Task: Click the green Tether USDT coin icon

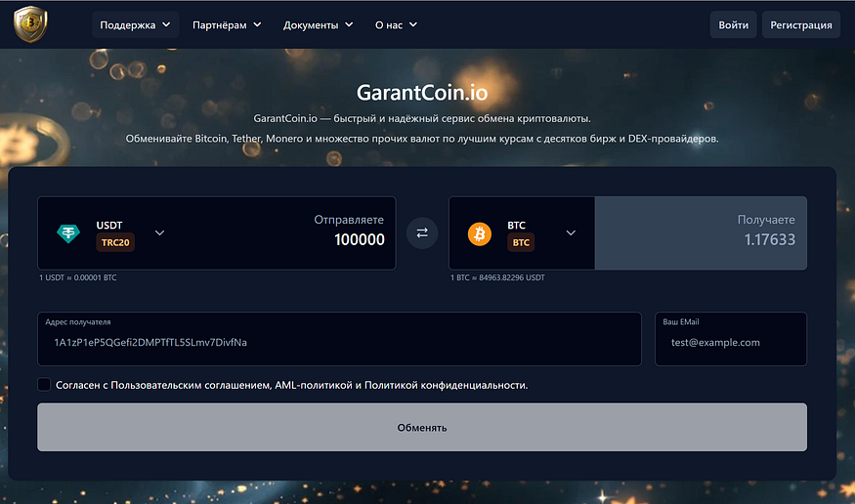Action: 68,233
